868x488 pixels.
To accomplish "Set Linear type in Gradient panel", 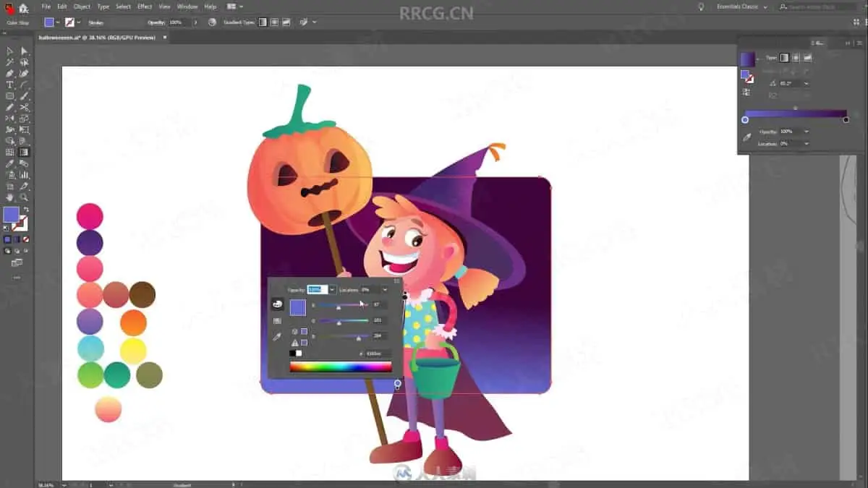I will [784, 58].
